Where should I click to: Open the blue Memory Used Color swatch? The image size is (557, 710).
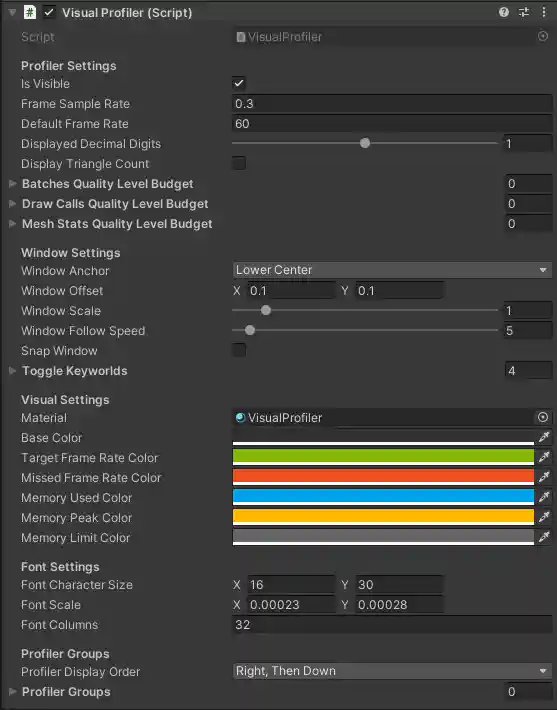(383, 497)
